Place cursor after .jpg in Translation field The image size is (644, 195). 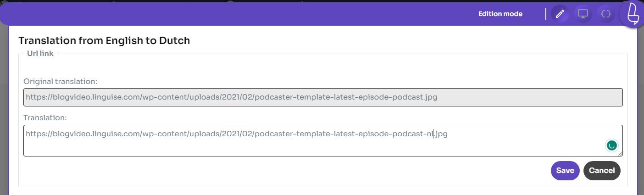click(448, 134)
